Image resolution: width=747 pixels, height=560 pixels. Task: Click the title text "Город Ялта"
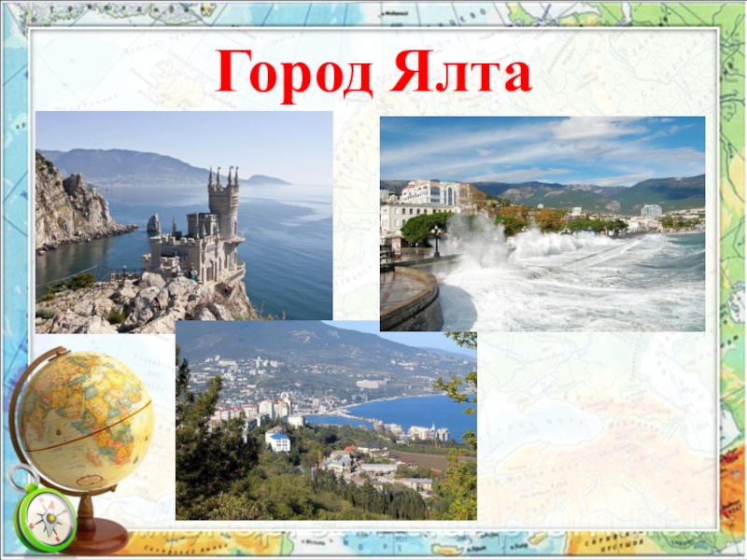[373, 75]
